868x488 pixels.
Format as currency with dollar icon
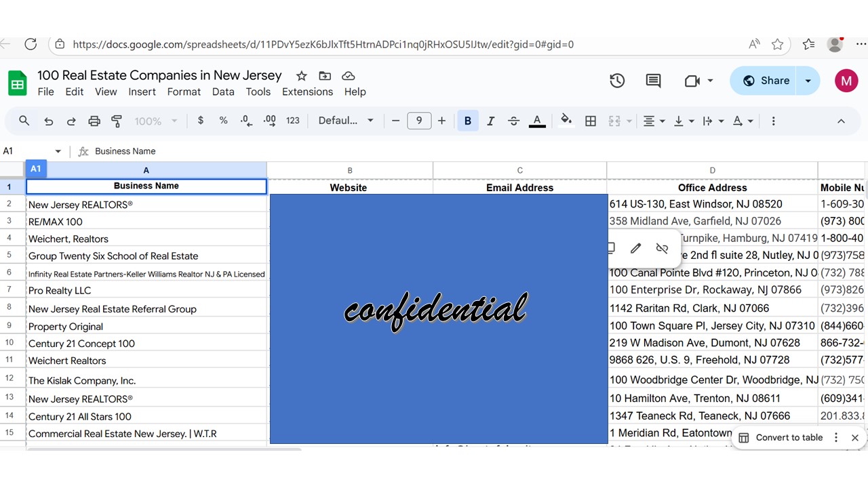tap(200, 121)
